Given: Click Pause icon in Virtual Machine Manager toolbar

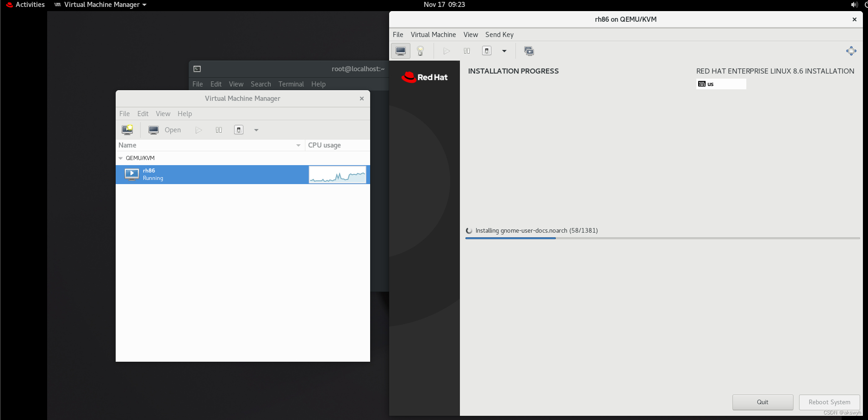Looking at the screenshot, I should (219, 130).
